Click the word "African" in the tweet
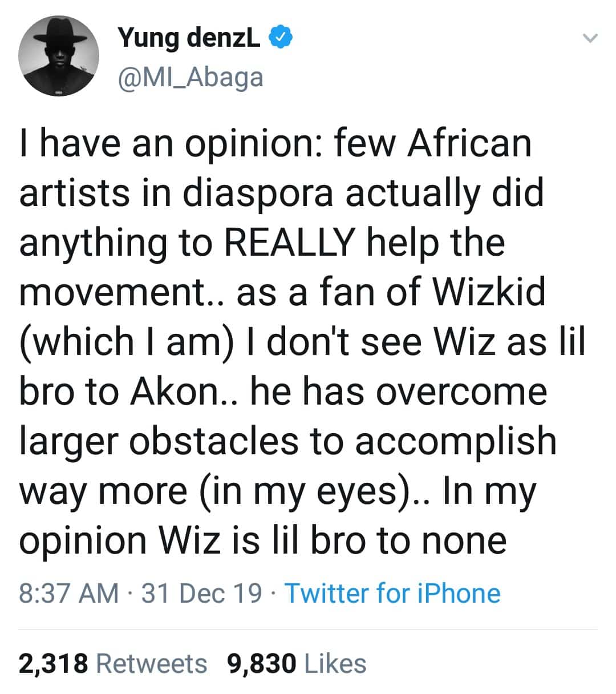The height and width of the screenshot is (694, 616). click(x=469, y=144)
